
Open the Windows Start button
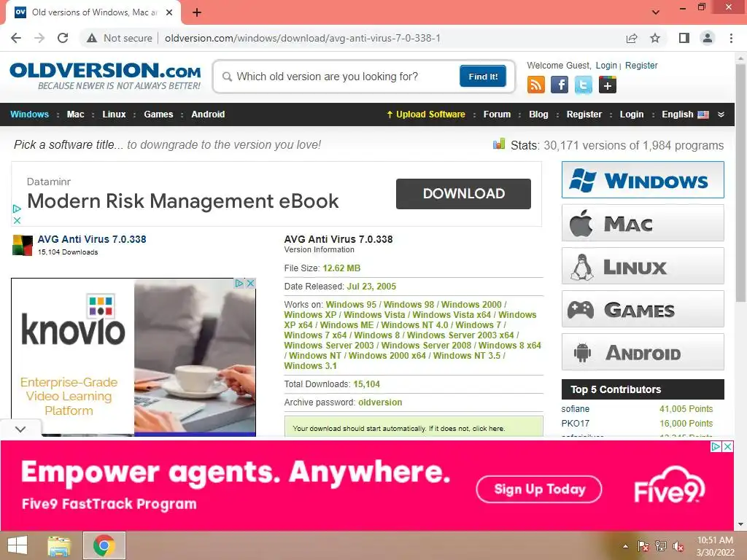point(18,545)
